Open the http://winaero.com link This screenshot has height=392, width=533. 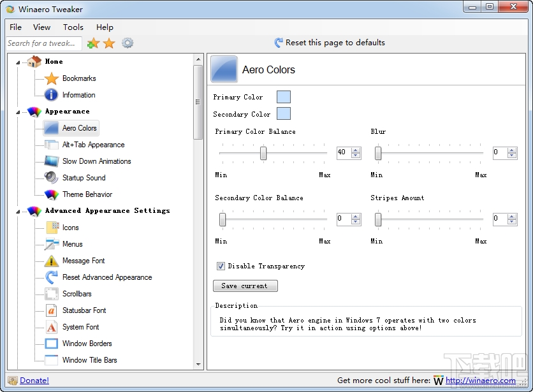coord(481,381)
